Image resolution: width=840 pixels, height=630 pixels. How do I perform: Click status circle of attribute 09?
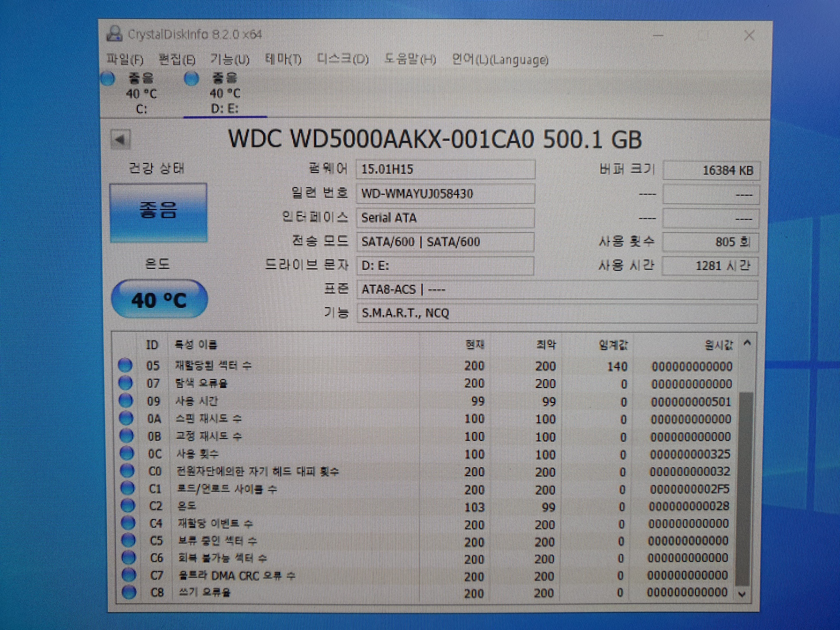point(126,401)
